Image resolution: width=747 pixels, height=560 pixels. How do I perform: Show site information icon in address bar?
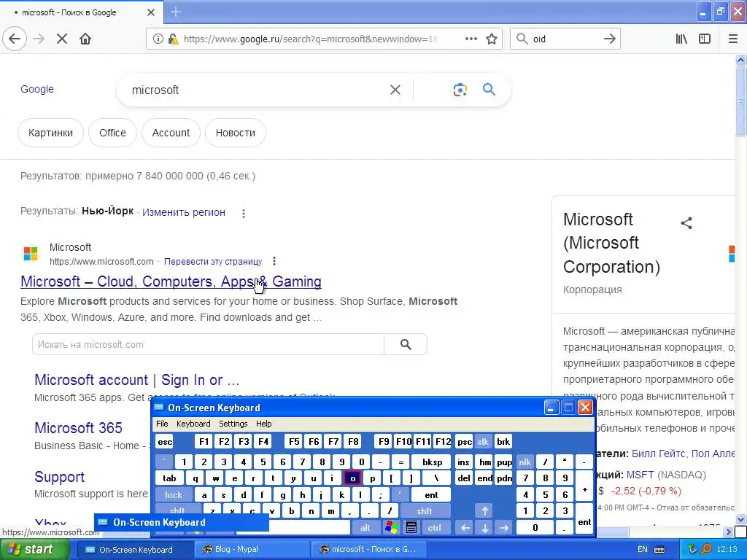tap(158, 39)
